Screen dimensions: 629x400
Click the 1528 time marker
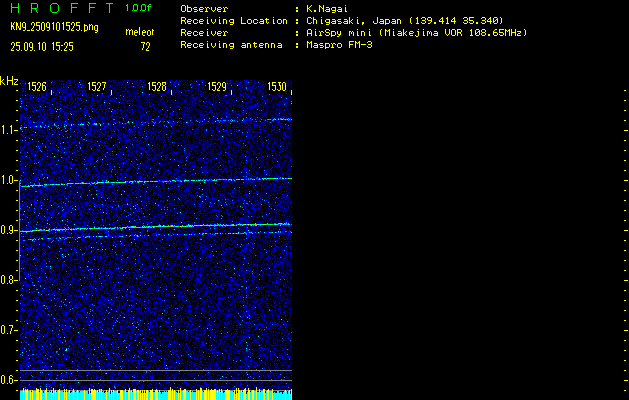tap(157, 87)
